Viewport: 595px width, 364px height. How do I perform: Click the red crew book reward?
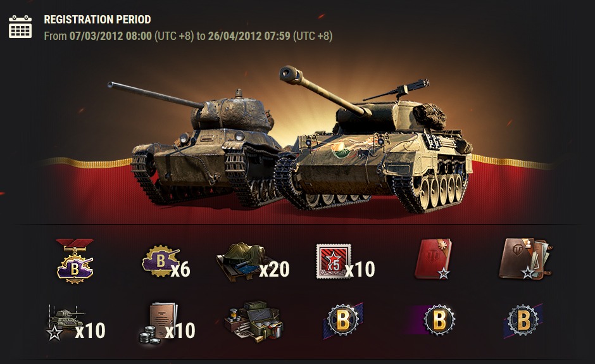point(433,259)
